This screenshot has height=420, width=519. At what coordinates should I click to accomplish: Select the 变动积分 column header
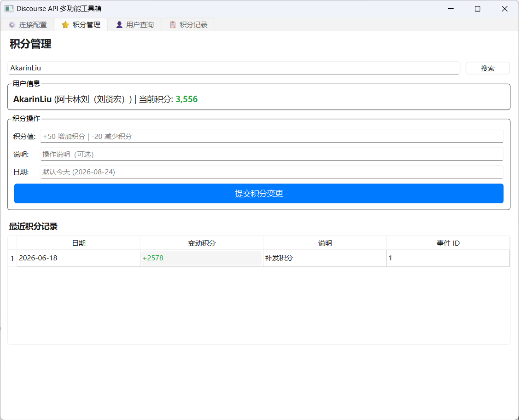pyautogui.click(x=202, y=243)
